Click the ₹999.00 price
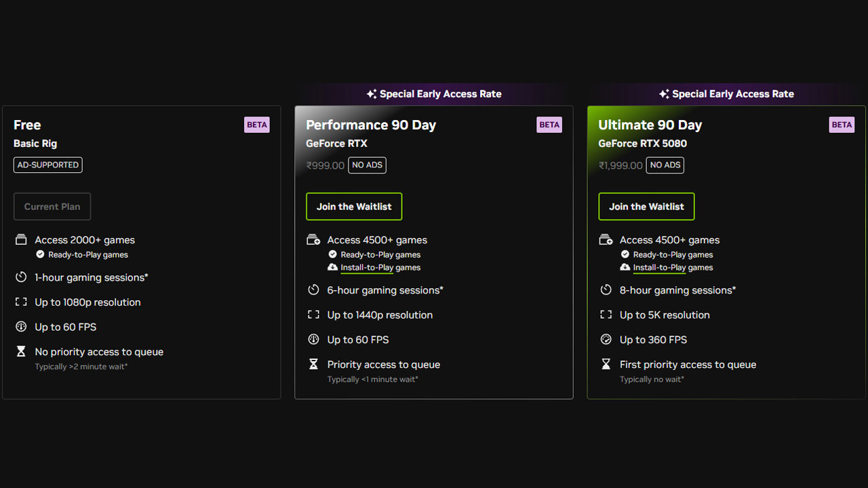This screenshot has height=488, width=868. (x=325, y=165)
